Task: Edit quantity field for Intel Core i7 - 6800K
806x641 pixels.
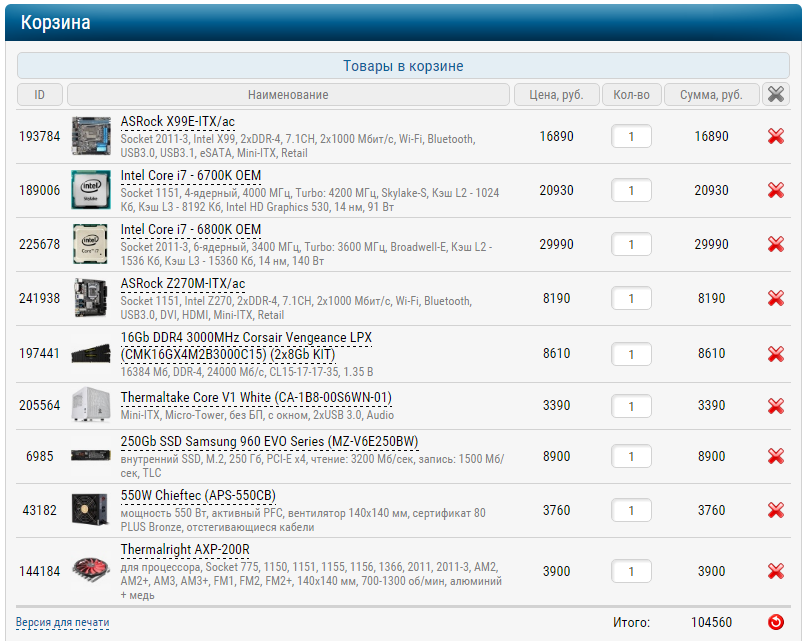Action: coord(631,244)
